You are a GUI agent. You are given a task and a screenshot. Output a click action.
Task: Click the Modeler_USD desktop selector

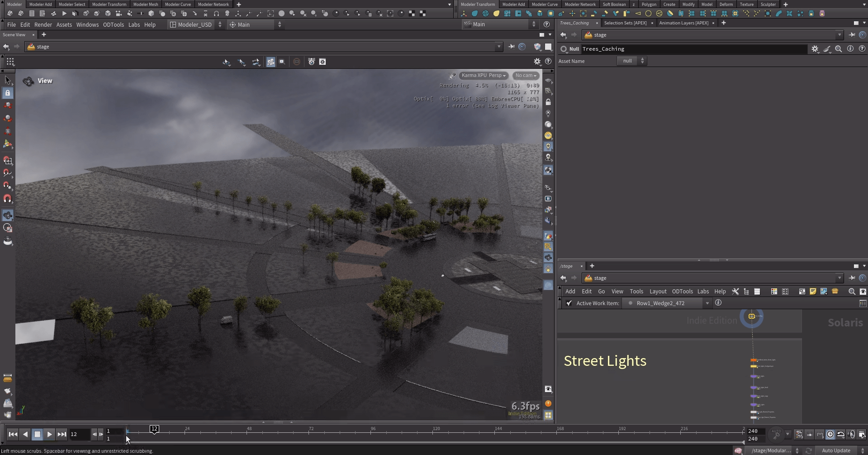(195, 24)
